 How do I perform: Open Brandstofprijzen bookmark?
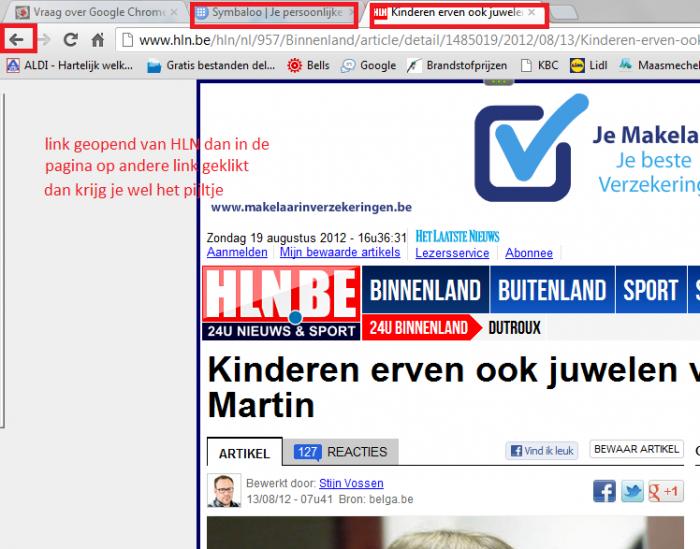tap(457, 66)
